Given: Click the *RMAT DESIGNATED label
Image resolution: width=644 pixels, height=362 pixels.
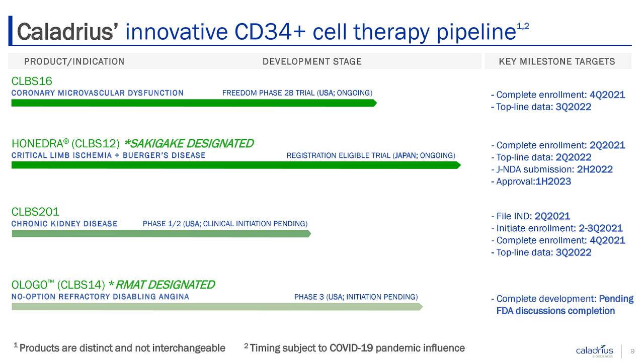Looking at the screenshot, I should (162, 285).
